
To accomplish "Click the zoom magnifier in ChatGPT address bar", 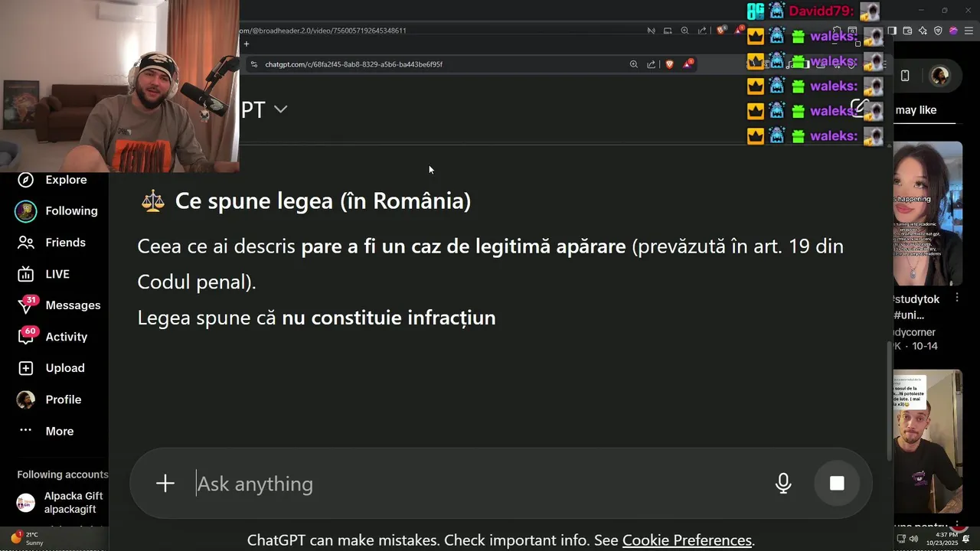I will (x=633, y=64).
